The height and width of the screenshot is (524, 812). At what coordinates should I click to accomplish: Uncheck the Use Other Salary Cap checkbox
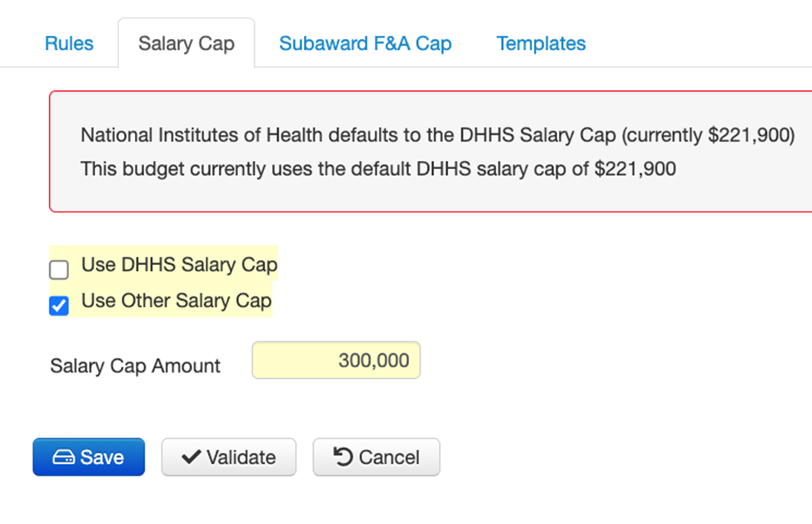click(59, 307)
